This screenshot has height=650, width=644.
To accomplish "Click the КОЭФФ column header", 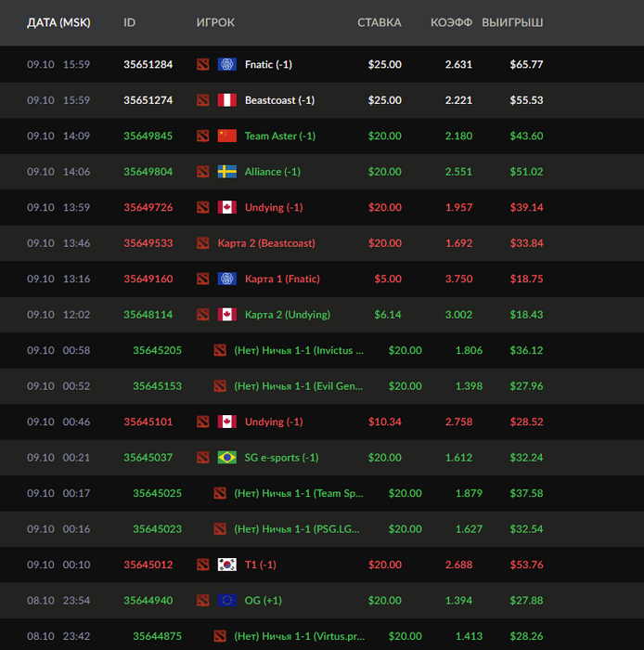I will (452, 22).
